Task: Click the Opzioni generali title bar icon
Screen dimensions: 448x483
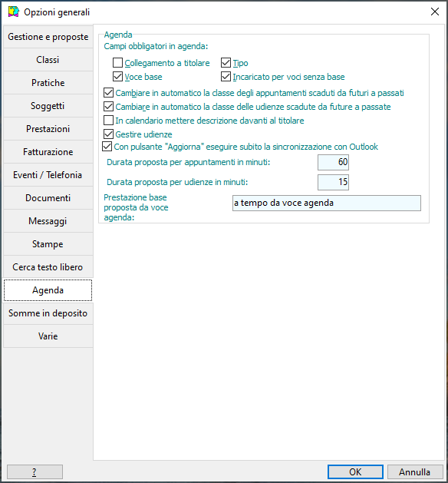Action: coord(13,12)
